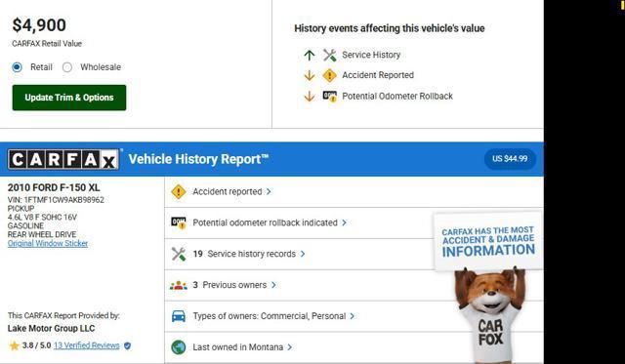
Task: Click the Lake Motor Group LLC name
Action: pyautogui.click(x=51, y=329)
